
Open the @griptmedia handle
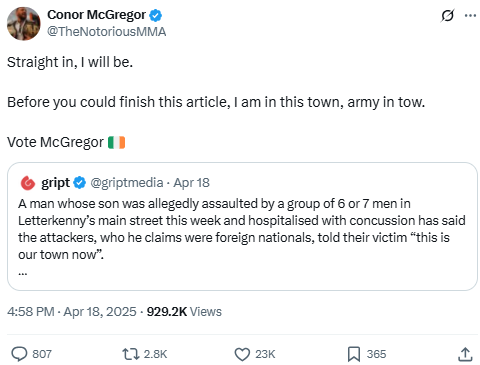pos(127,183)
